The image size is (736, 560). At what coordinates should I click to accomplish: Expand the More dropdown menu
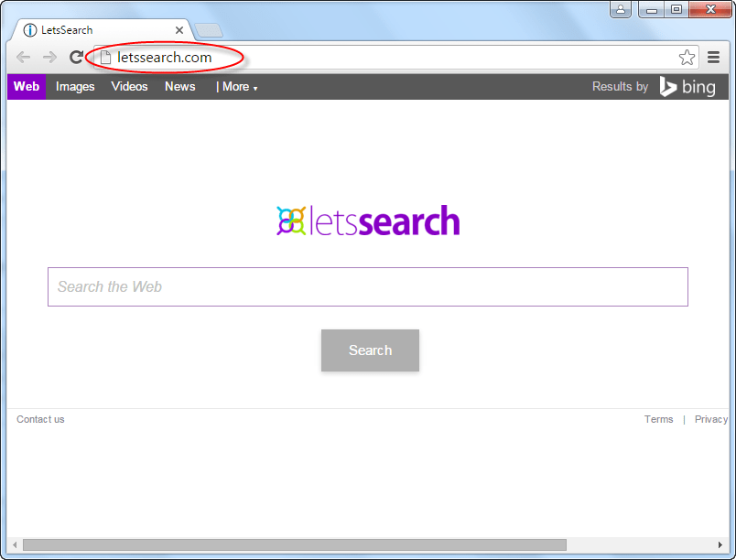tap(236, 87)
